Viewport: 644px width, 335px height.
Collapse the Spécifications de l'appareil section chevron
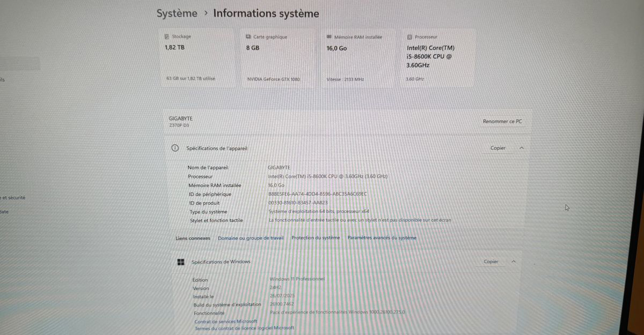click(521, 148)
